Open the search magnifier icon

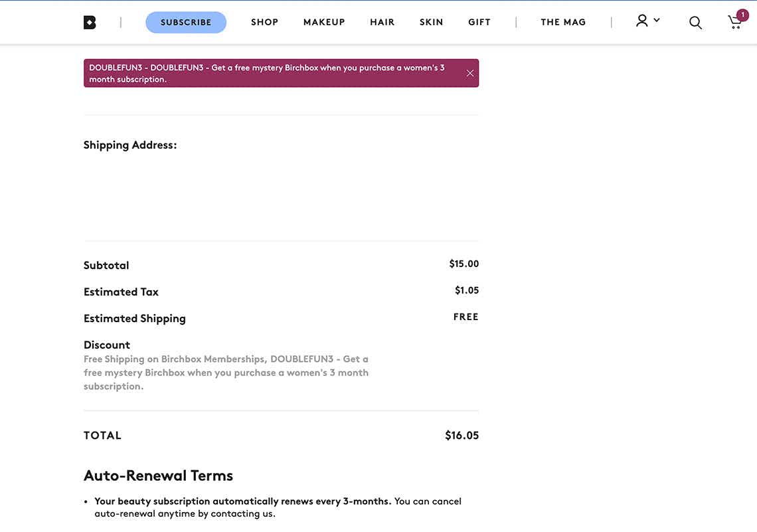(695, 23)
